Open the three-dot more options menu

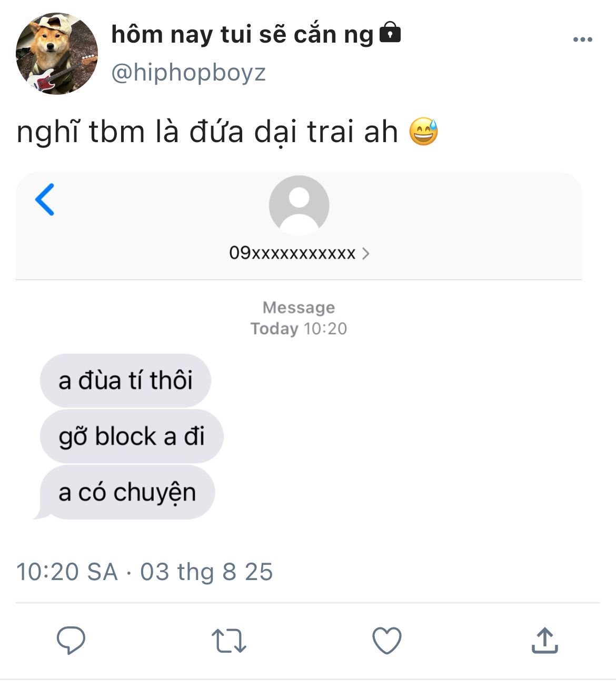pyautogui.click(x=583, y=39)
